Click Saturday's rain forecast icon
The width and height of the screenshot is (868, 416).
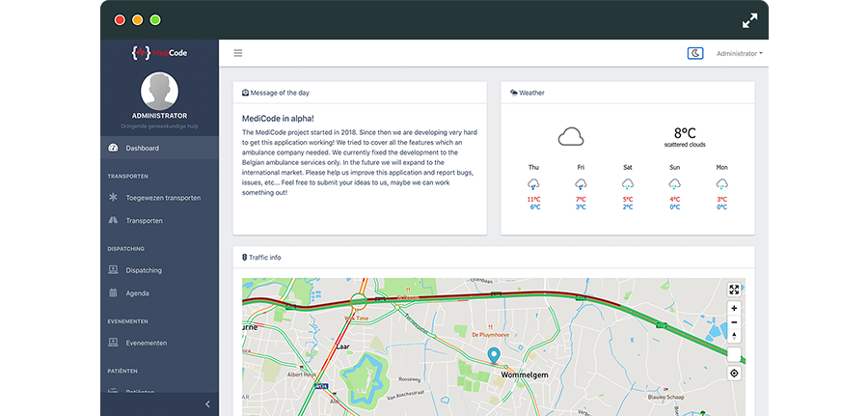coord(628,184)
